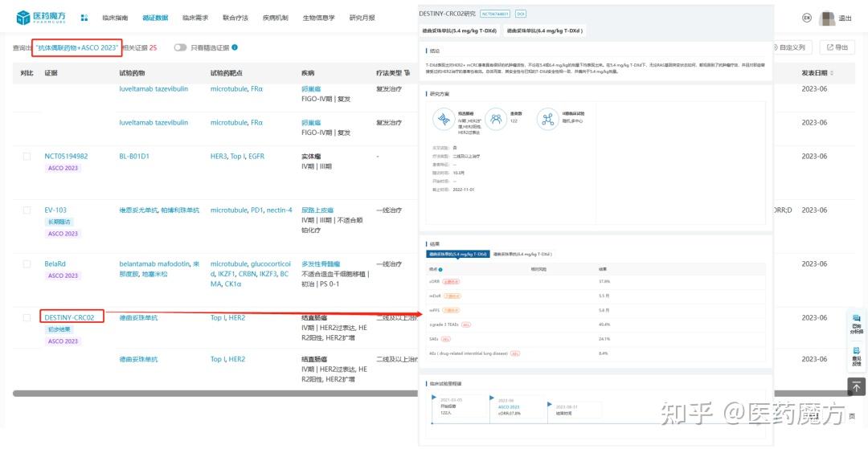Toggle the 只看精选证据 switch
The height and width of the screenshot is (449, 868).
tap(180, 47)
